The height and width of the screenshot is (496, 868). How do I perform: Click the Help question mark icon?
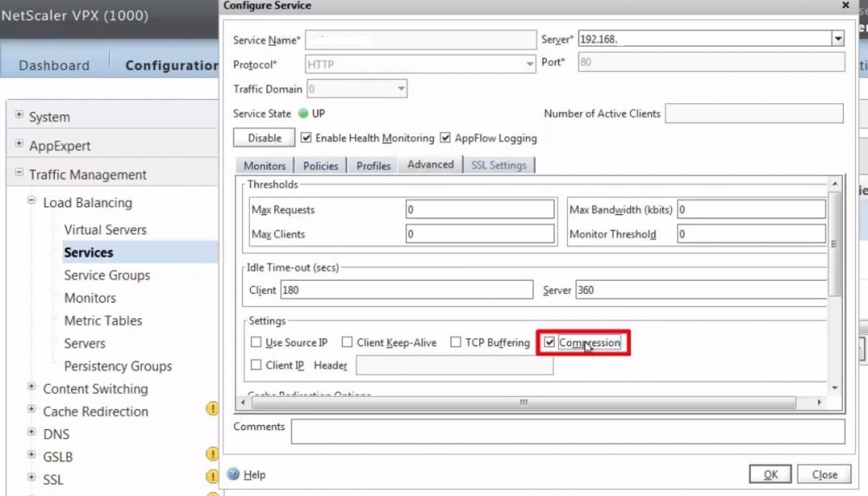tap(233, 473)
